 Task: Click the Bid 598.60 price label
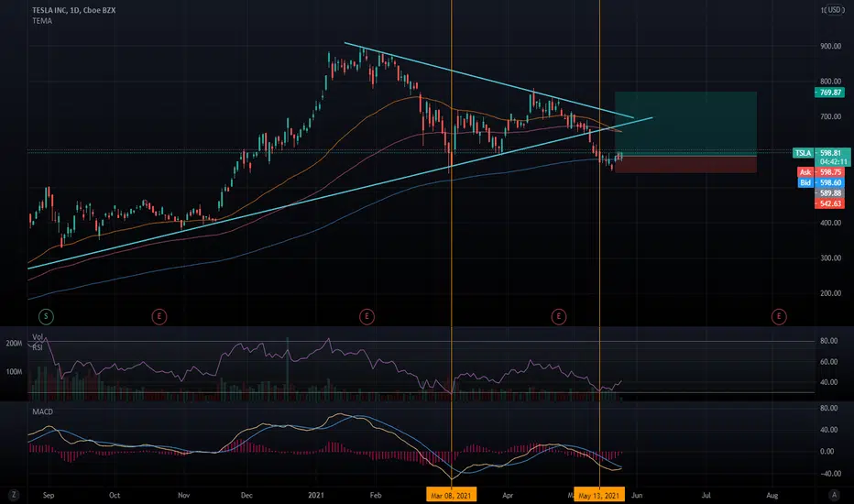coord(821,182)
